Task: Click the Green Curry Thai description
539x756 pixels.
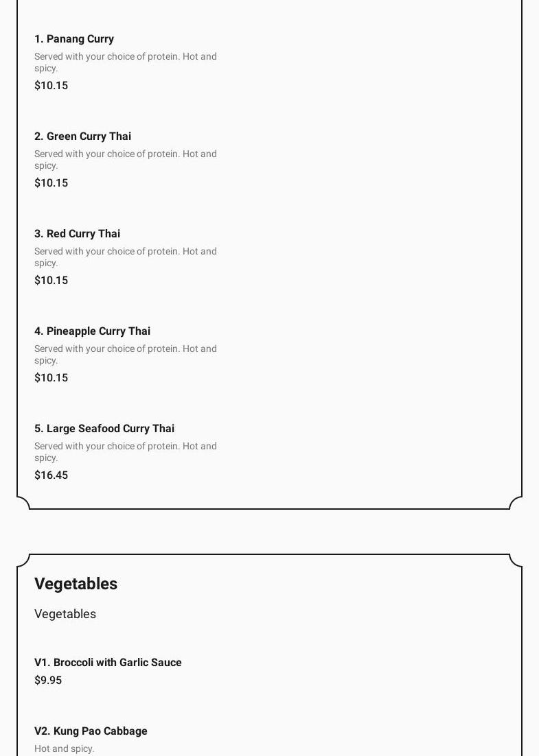Action: click(125, 159)
